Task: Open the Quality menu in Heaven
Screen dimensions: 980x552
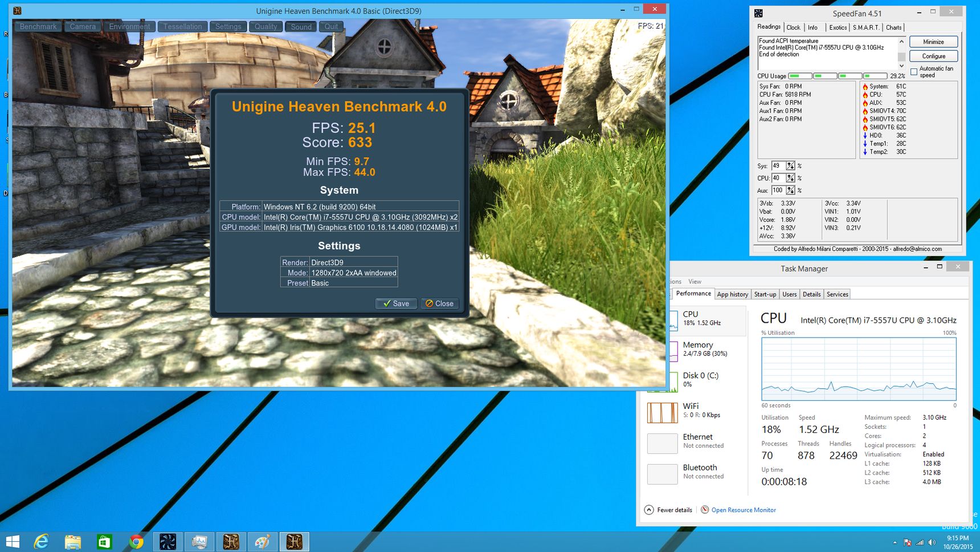Action: coord(266,26)
